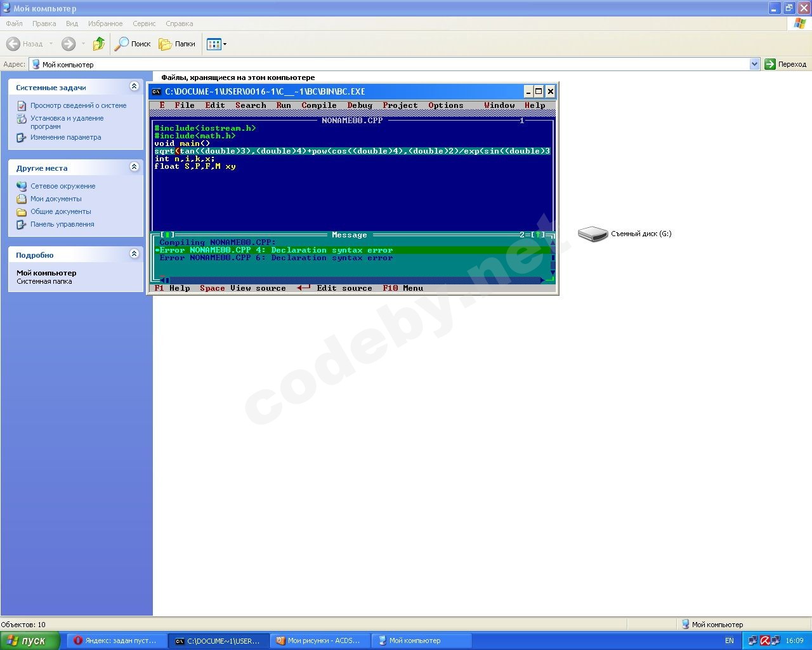Open the Debug menu
This screenshot has width=812, height=650.
point(360,105)
